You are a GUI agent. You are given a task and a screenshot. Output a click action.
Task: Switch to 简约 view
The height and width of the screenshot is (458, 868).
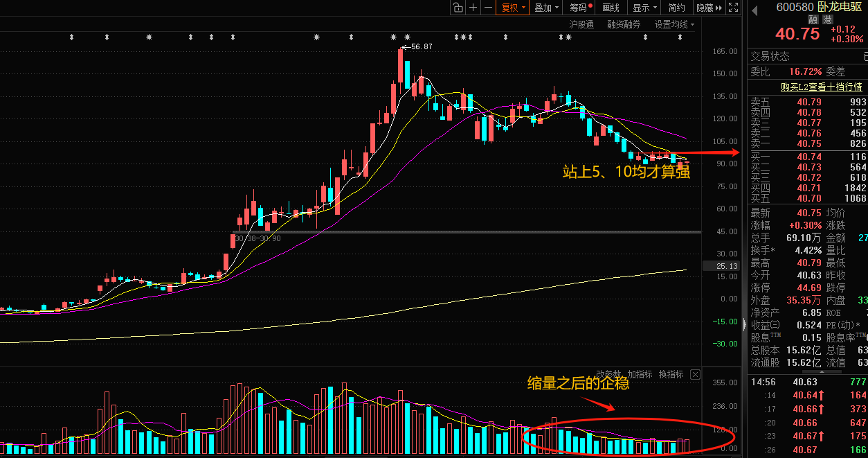click(x=677, y=8)
